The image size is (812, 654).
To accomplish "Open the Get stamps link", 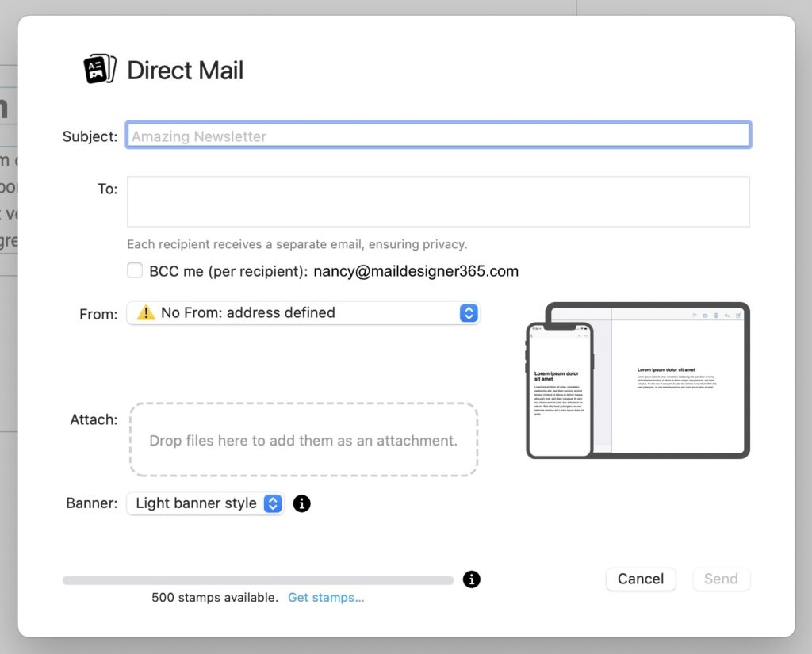I will 326,598.
